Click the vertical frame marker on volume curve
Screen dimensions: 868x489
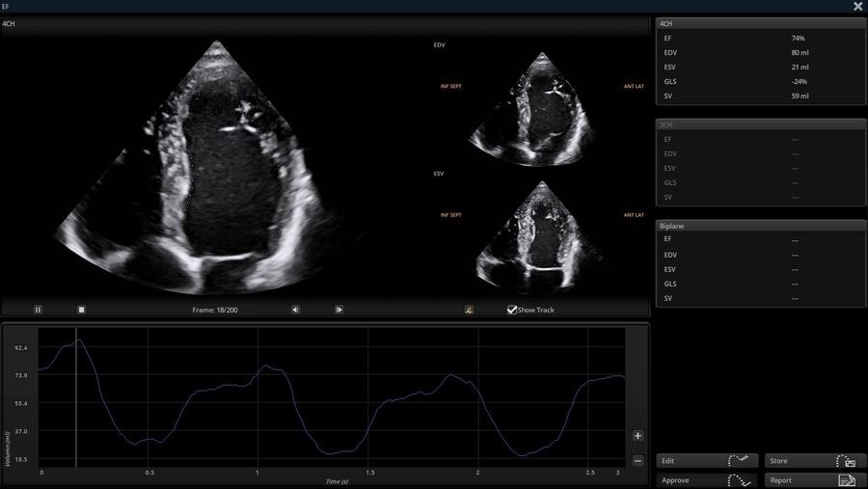click(x=77, y=405)
